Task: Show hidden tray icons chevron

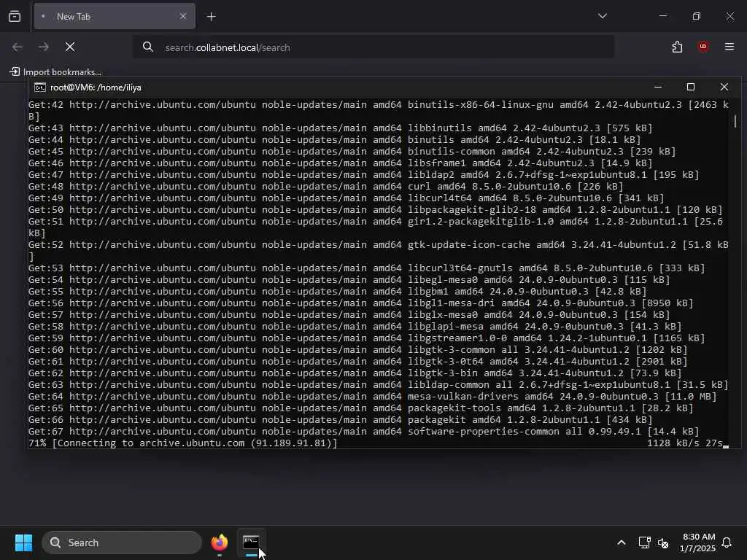Action: tap(622, 542)
